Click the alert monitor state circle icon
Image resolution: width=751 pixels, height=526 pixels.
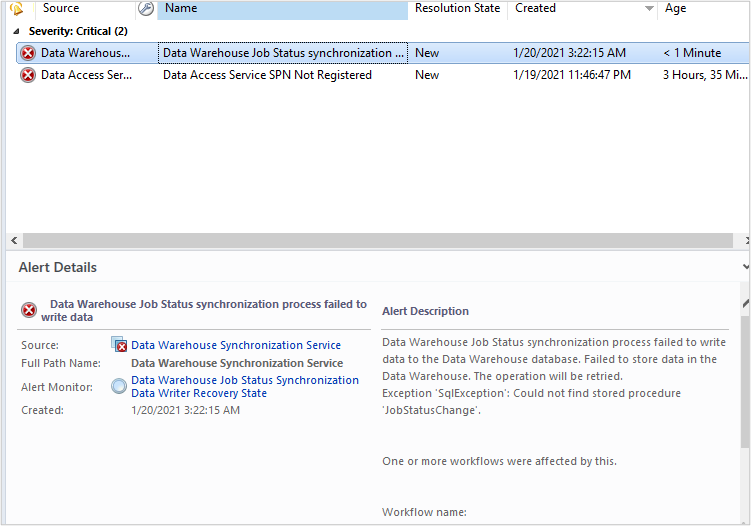[119, 386]
